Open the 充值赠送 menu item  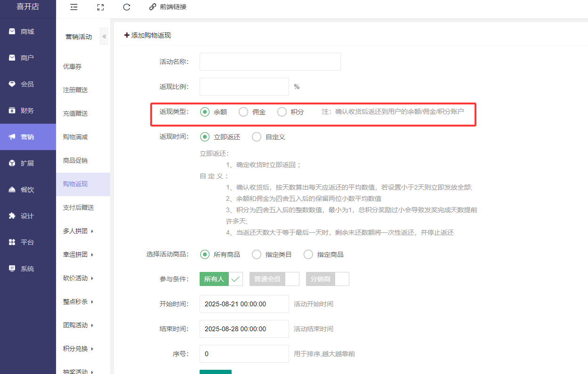[83, 113]
